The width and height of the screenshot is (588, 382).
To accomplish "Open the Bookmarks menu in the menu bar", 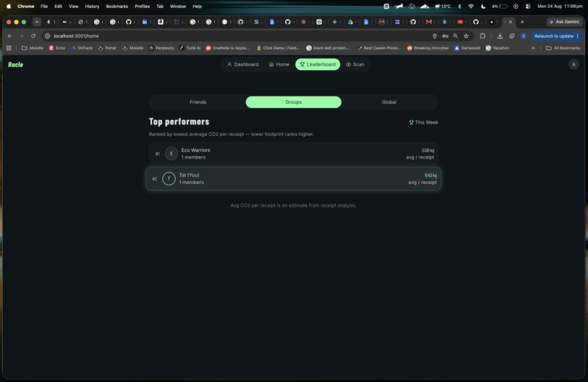I will pyautogui.click(x=117, y=6).
